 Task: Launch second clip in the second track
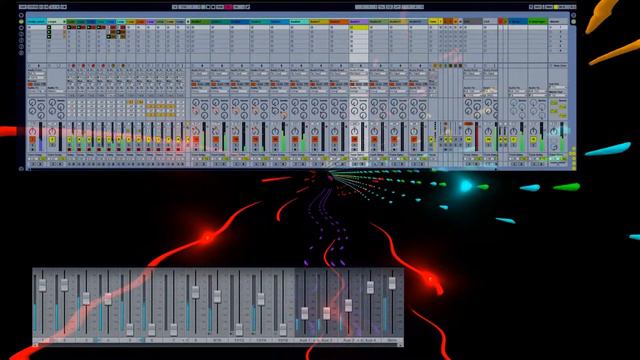pyautogui.click(x=49, y=32)
